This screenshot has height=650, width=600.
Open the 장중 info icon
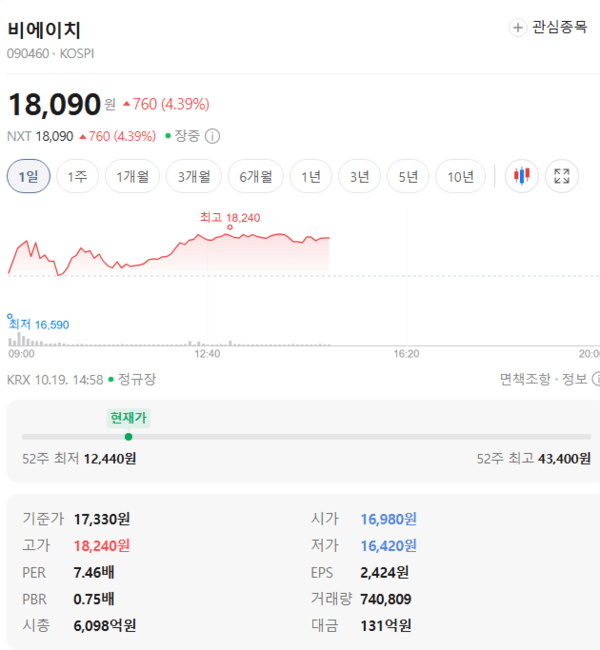click(x=212, y=136)
